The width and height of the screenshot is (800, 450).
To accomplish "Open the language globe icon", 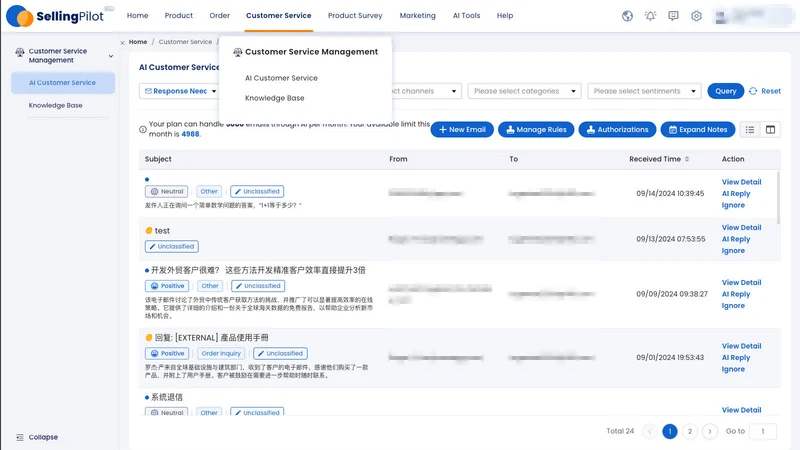I will tap(627, 16).
